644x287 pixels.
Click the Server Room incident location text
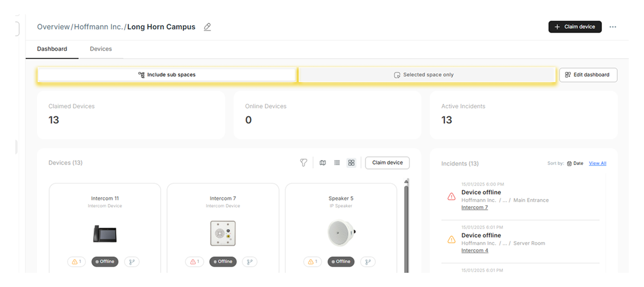(x=529, y=243)
